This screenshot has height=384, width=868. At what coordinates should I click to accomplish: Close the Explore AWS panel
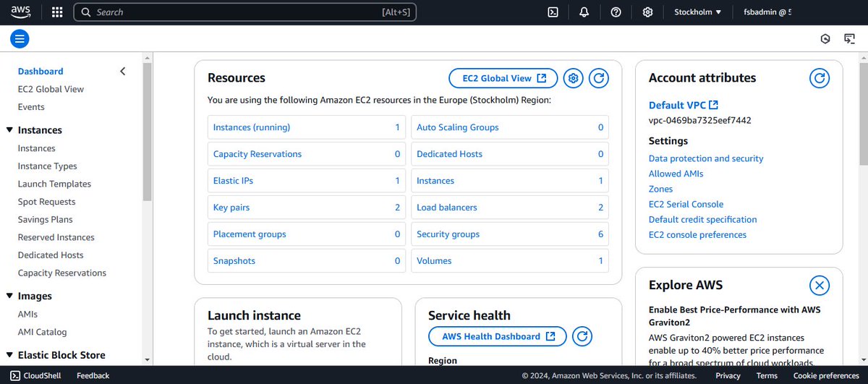820,285
